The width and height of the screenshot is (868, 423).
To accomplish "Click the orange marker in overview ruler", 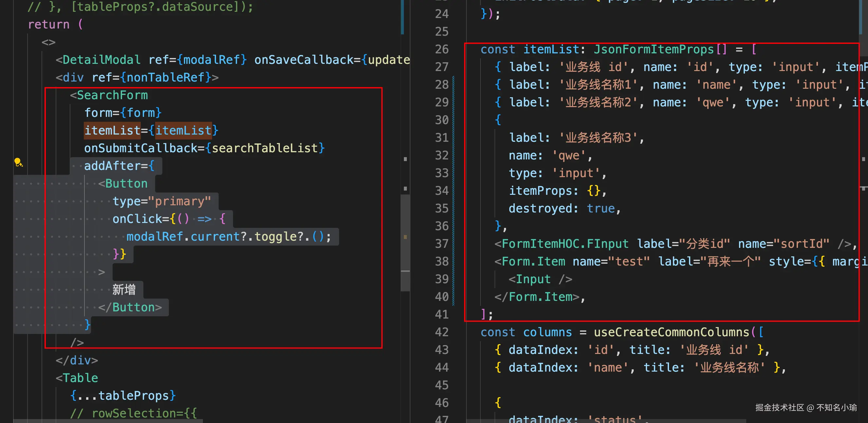I will click(405, 237).
